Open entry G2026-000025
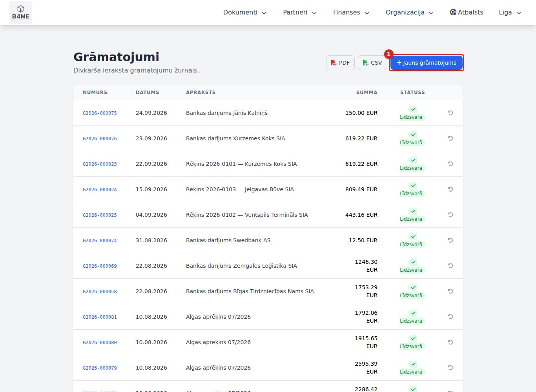 [100, 215]
